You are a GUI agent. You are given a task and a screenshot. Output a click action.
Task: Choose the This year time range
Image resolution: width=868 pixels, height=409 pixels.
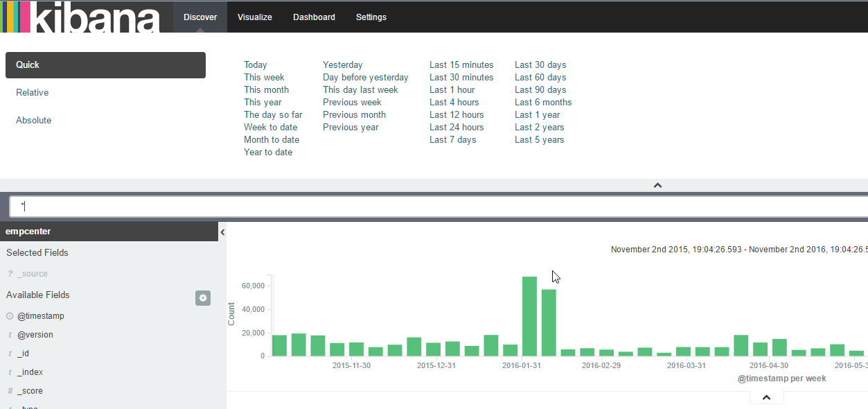(x=263, y=103)
